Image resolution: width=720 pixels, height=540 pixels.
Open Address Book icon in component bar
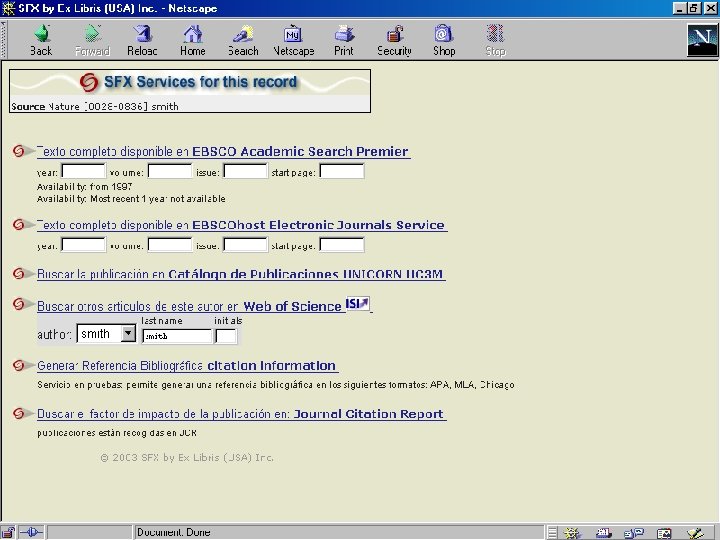coord(664,533)
